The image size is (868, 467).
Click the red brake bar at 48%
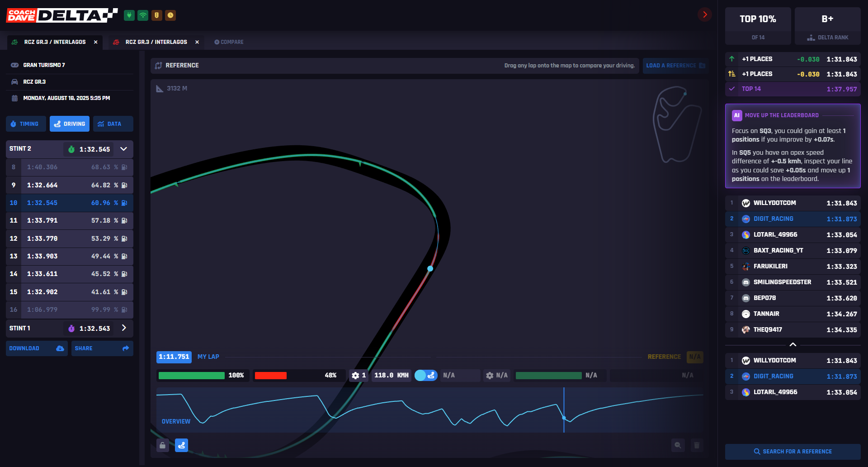tap(271, 376)
